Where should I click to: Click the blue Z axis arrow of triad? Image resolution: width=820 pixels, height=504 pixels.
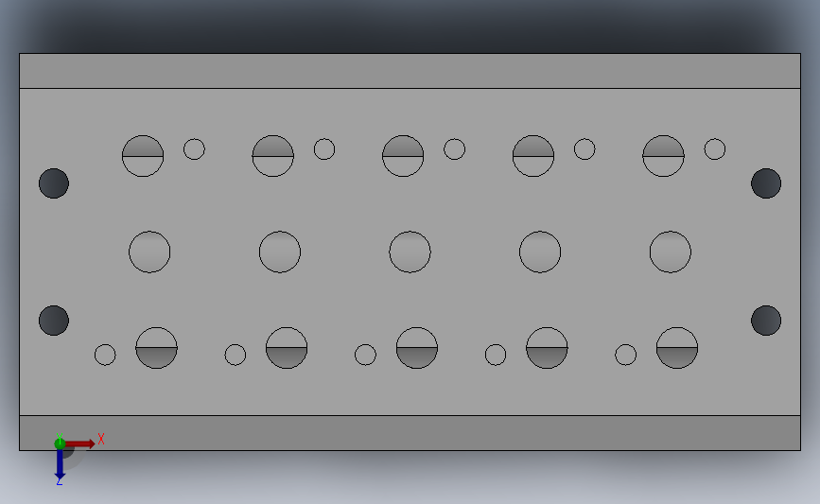60,464
